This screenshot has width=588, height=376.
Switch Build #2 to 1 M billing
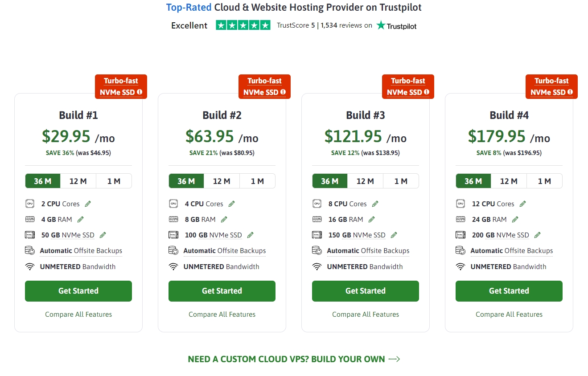[257, 181]
